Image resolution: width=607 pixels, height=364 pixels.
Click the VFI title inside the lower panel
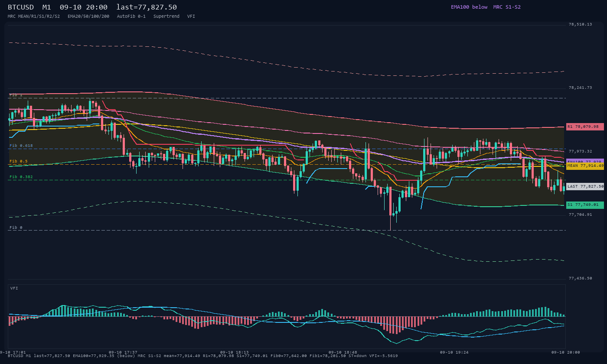(x=14, y=288)
